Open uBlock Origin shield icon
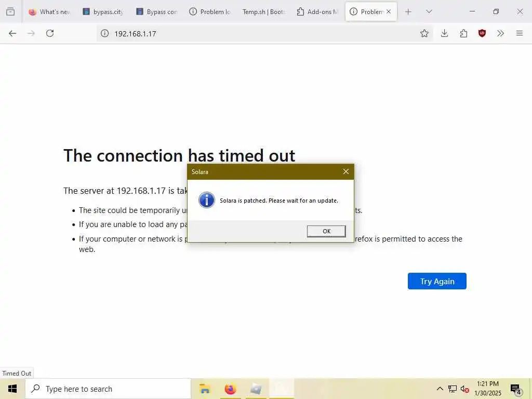This screenshot has height=399, width=532. [x=482, y=33]
